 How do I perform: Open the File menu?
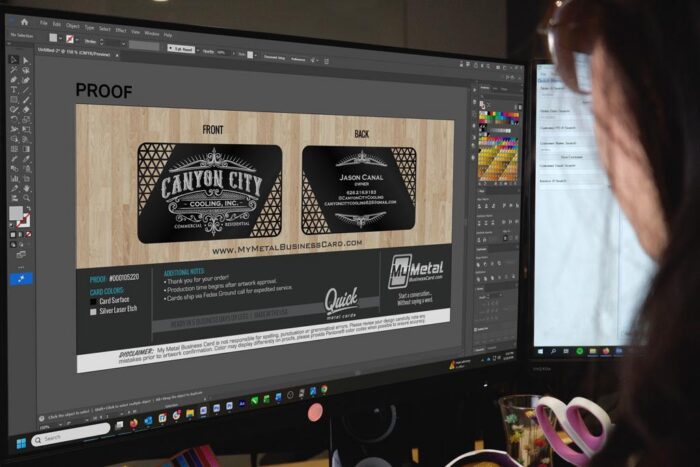[44, 23]
